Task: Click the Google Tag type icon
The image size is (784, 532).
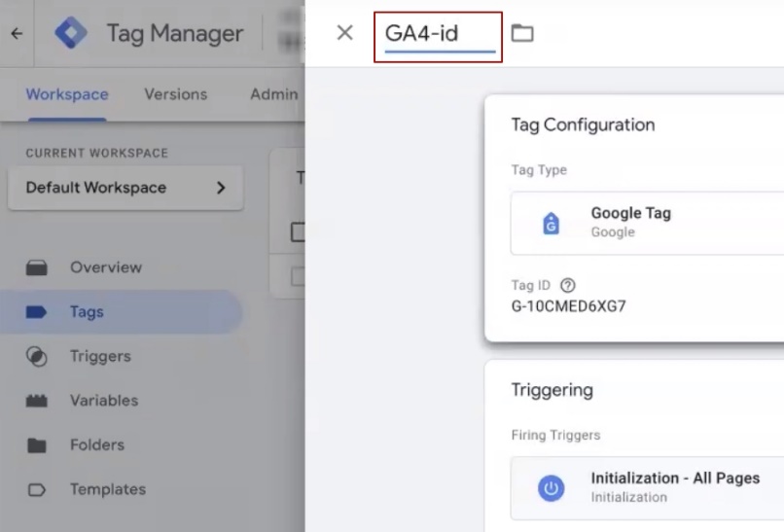Action: 552,224
